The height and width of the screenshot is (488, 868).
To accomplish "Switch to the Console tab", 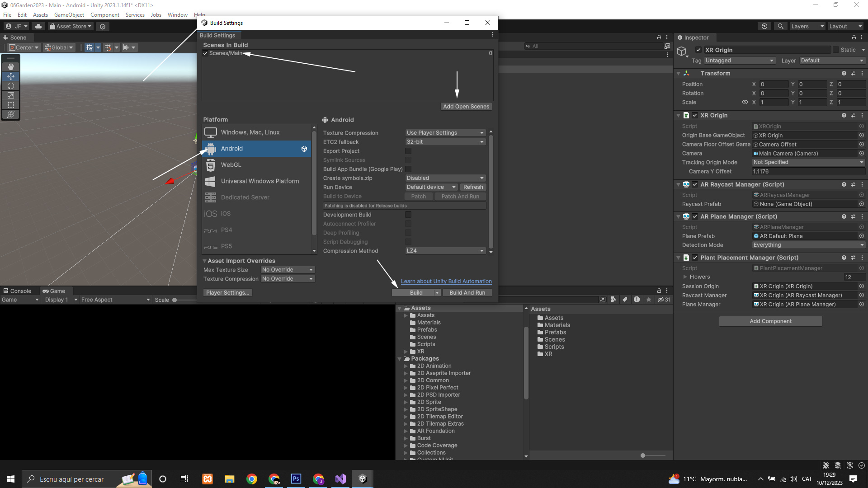I will [17, 291].
